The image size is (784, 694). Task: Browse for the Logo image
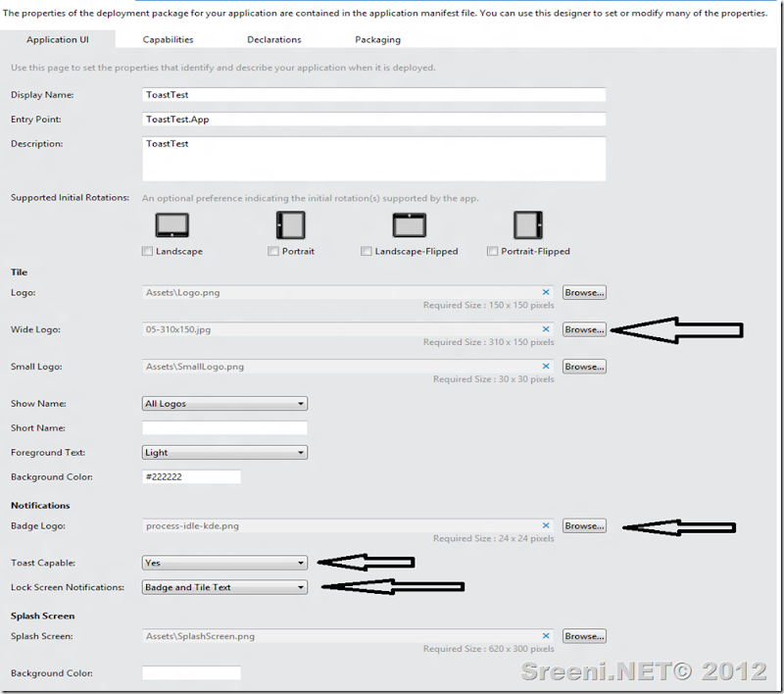click(x=584, y=292)
